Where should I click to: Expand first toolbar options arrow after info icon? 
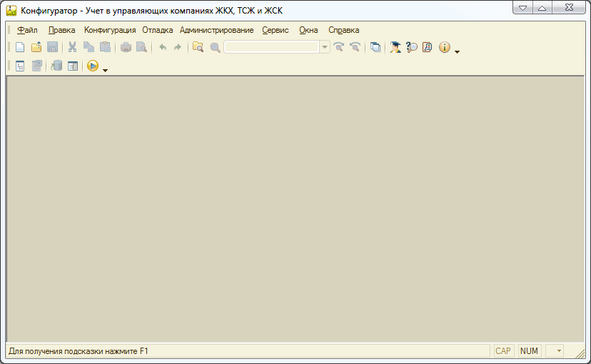(458, 51)
